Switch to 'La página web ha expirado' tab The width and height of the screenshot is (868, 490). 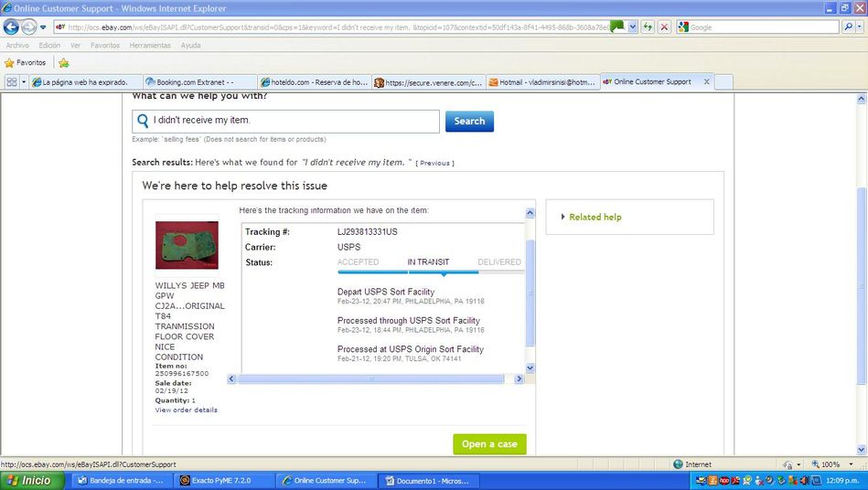point(85,82)
